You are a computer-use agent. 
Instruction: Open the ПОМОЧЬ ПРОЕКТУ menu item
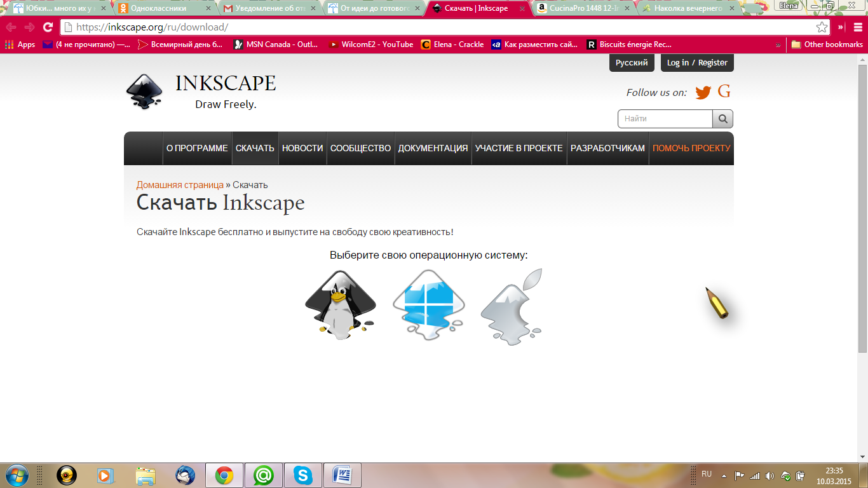click(691, 148)
